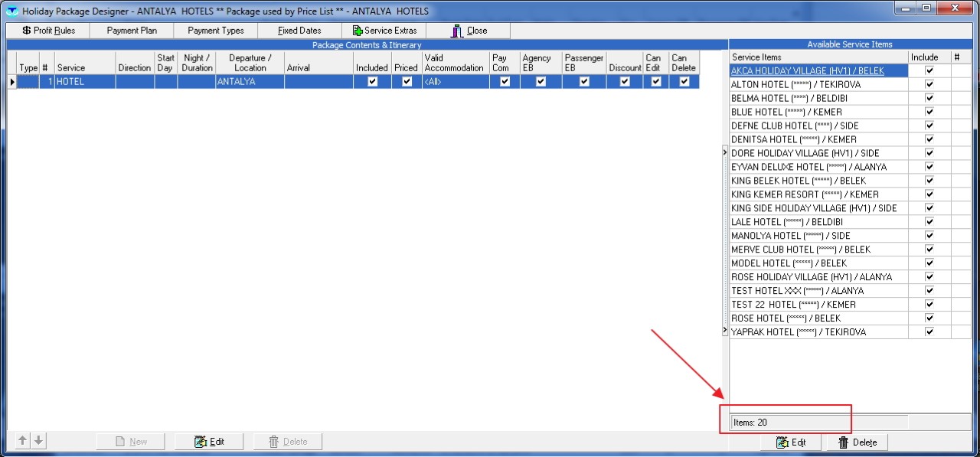The image size is (980, 457).
Task: Uncheck Include for ALTON HOTEL / TEKIROVA
Action: click(929, 84)
